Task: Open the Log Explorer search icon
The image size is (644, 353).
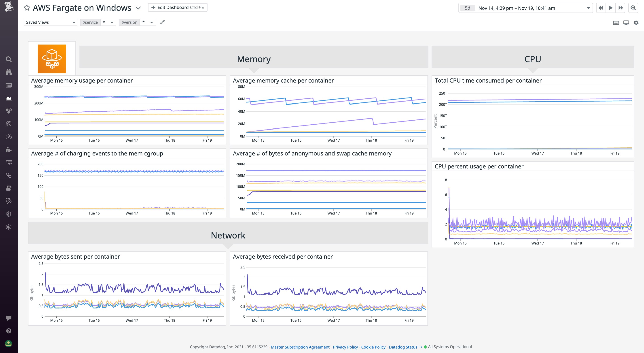Action: (x=9, y=201)
